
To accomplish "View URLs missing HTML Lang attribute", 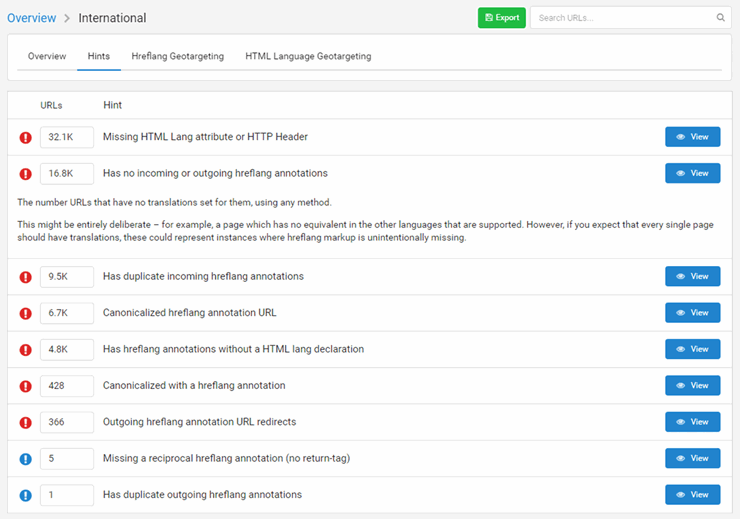I will (x=692, y=137).
